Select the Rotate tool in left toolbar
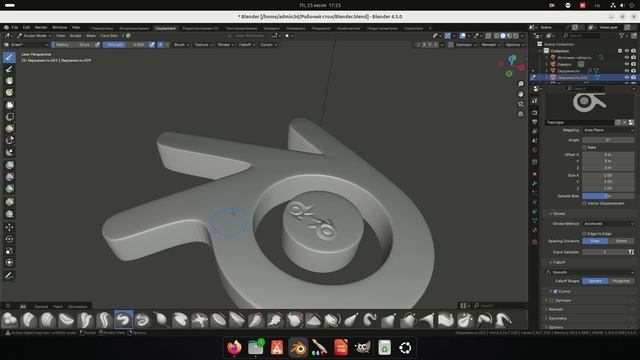The width and height of the screenshot is (640, 360). 9,239
